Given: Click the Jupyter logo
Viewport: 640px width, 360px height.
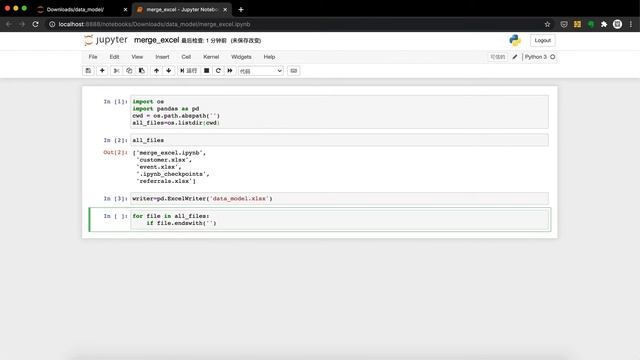Looking at the screenshot, I should click(x=106, y=40).
